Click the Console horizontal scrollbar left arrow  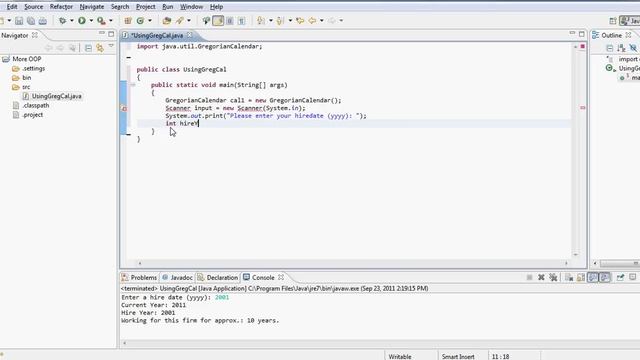click(124, 343)
